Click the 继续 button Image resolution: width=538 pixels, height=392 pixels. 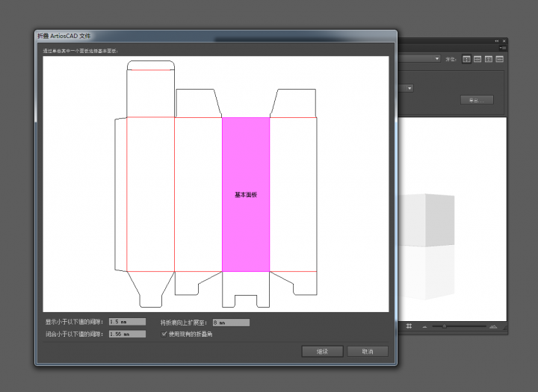[322, 351]
